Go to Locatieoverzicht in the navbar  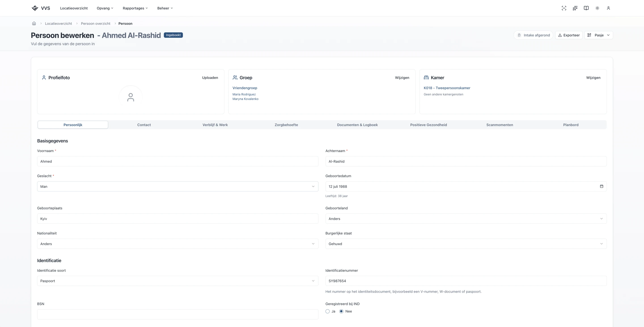click(x=74, y=8)
